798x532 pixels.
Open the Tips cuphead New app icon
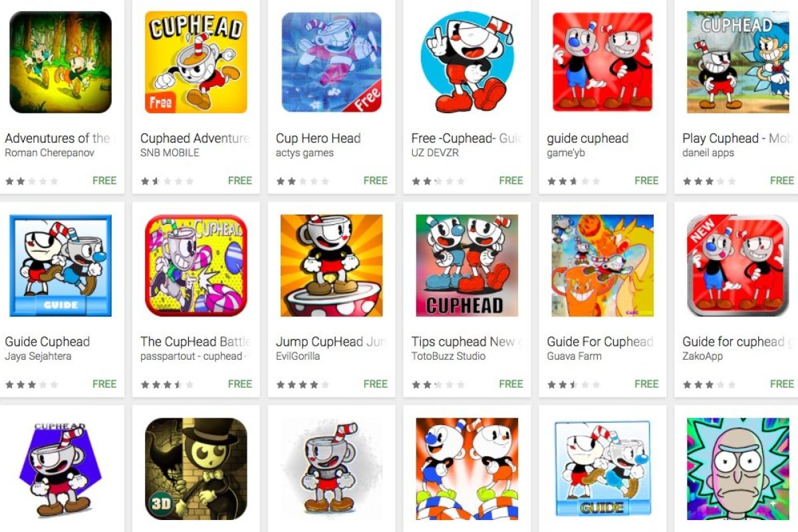(467, 265)
